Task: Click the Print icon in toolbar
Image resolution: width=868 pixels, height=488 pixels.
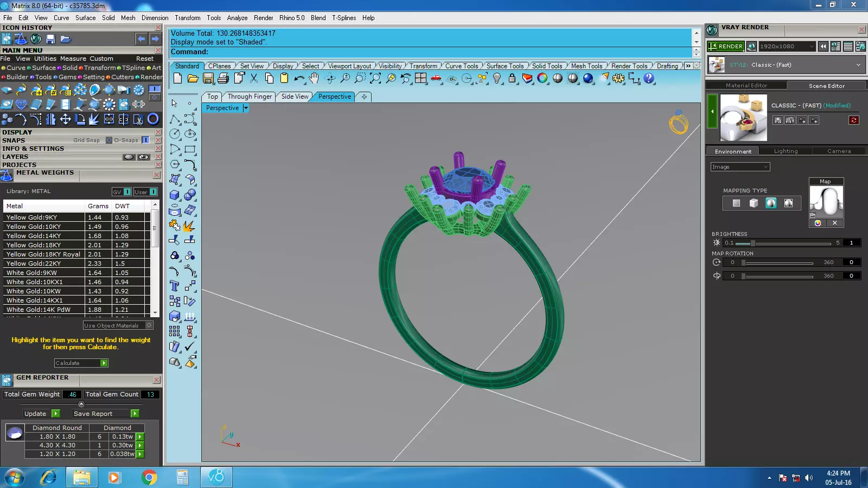Action: pyautogui.click(x=224, y=79)
